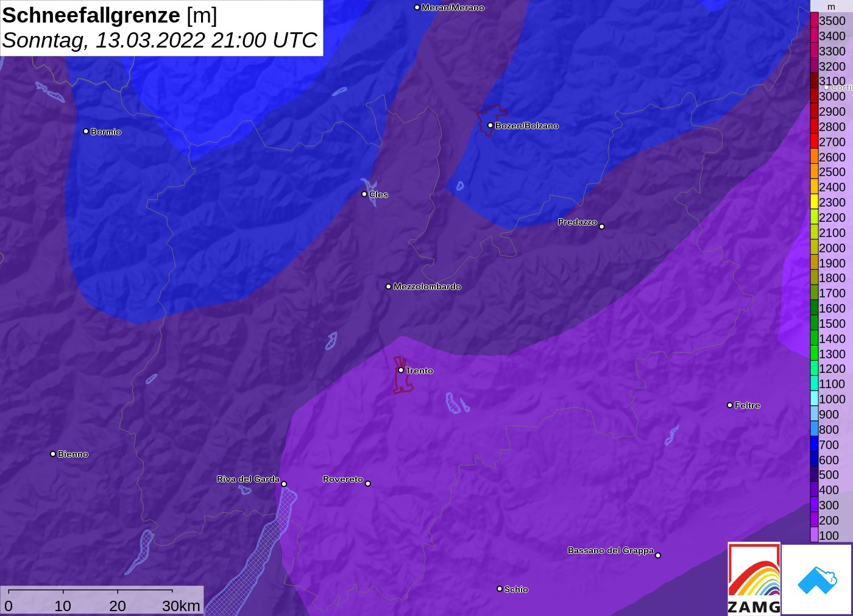
Task: Click the 700 m blue legend swatch
Action: (814, 444)
